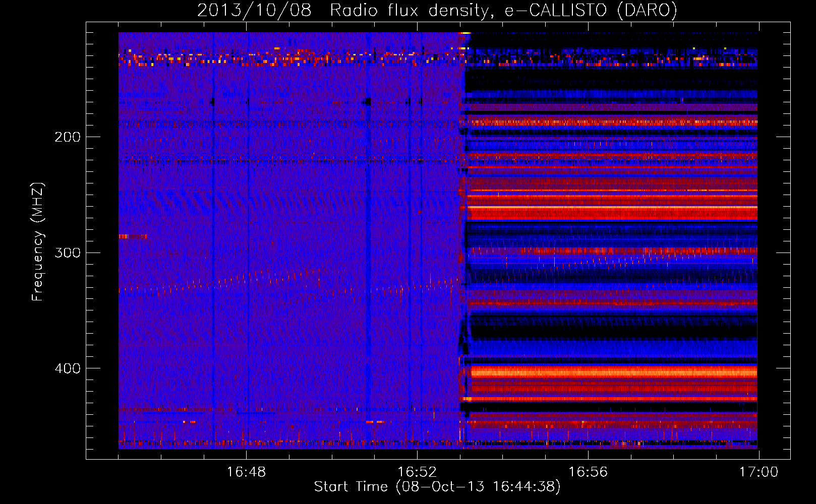Image resolution: width=816 pixels, height=504 pixels.
Task: Click the plot title "2013/10/08 Radio flux density, e-CALLISTO (DARO)"
Action: click(437, 10)
